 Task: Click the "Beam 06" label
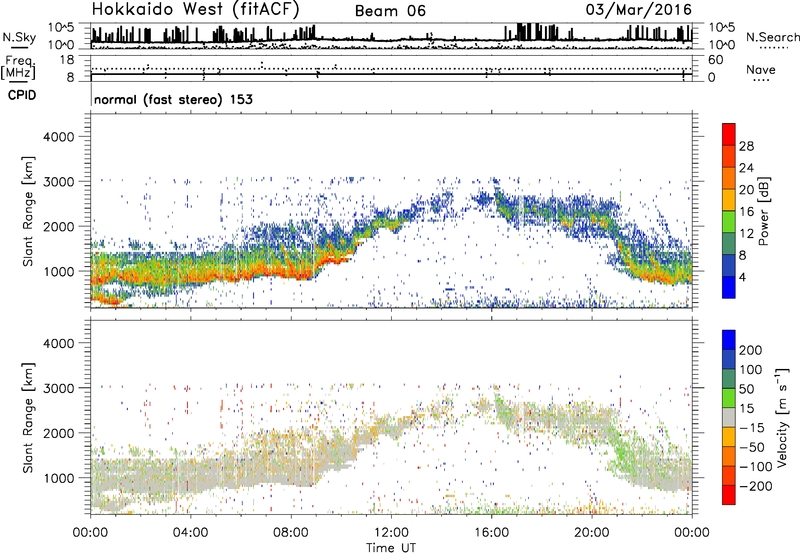click(390, 11)
